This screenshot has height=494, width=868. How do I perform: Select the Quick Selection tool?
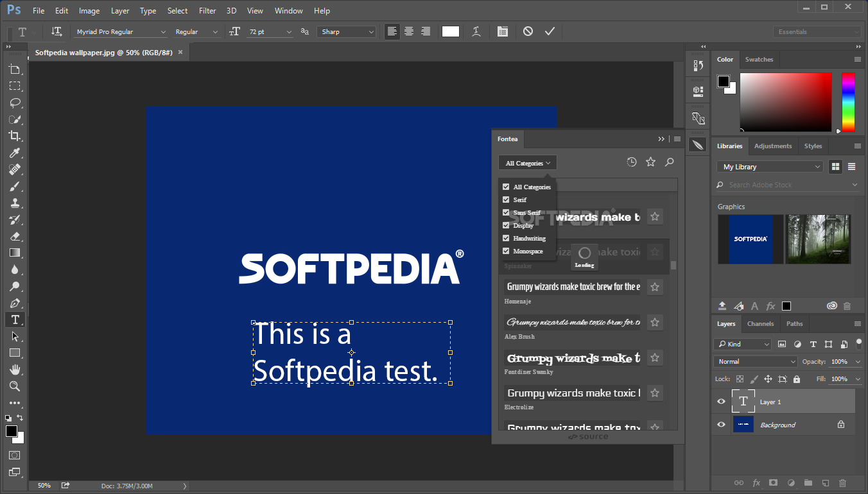[15, 119]
